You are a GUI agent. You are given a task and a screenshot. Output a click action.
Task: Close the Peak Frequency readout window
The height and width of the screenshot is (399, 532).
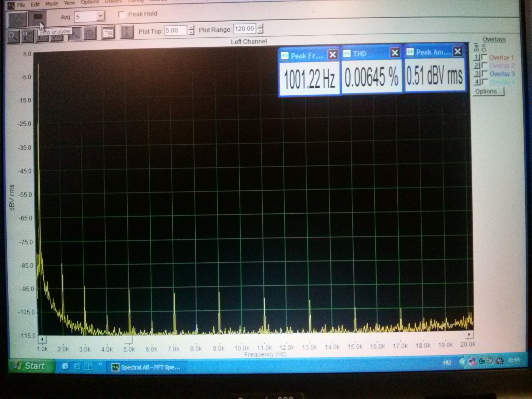[332, 55]
